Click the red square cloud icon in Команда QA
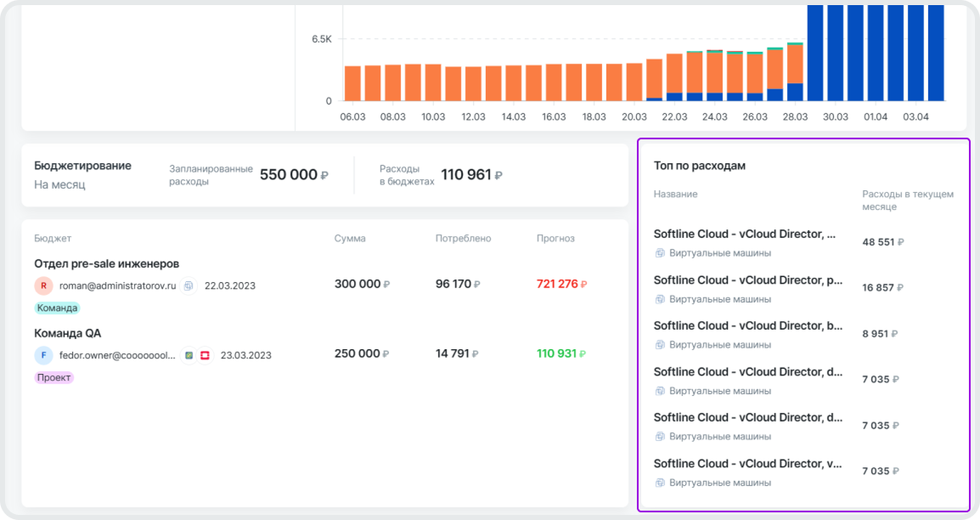Image resolution: width=980 pixels, height=520 pixels. pyautogui.click(x=205, y=355)
